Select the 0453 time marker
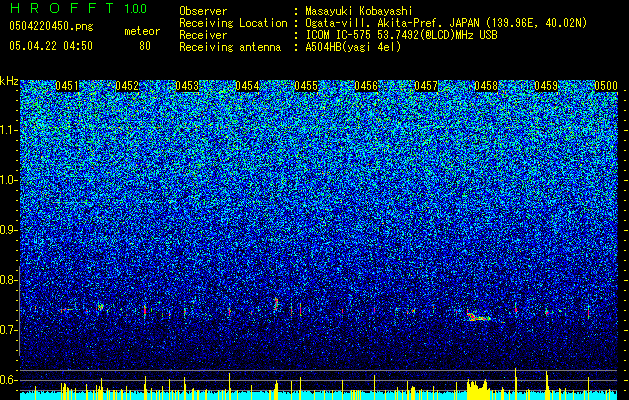 (x=187, y=86)
